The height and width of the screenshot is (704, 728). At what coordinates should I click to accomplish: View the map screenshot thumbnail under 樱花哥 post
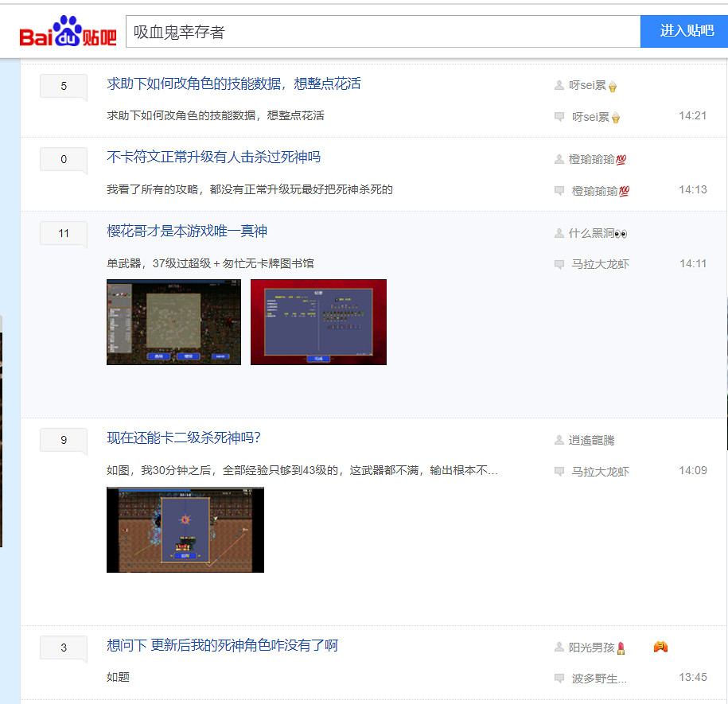click(x=173, y=321)
